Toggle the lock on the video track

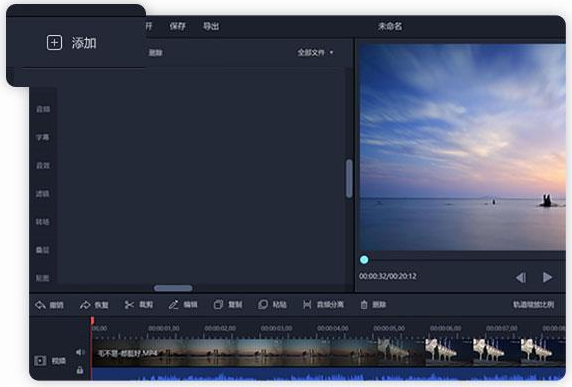point(80,370)
